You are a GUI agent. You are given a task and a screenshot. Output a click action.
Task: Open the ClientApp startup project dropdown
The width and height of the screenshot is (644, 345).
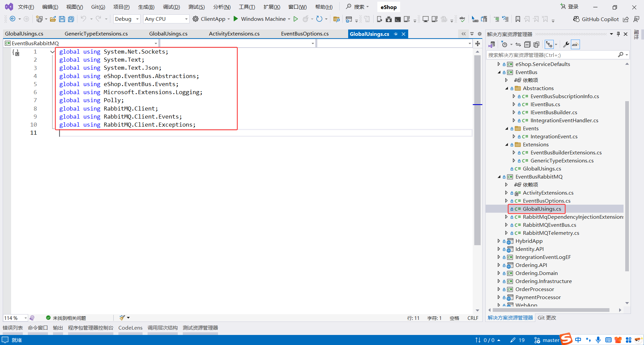(228, 19)
